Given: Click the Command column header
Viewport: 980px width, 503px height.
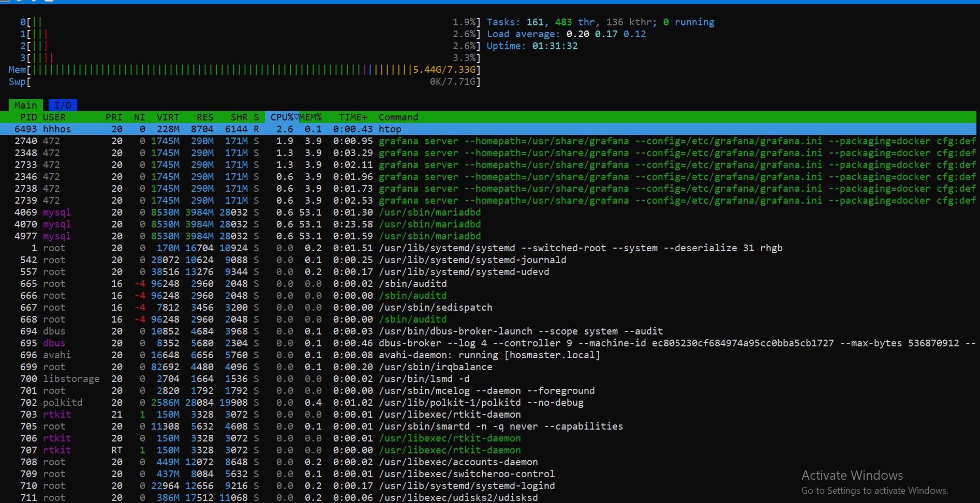Looking at the screenshot, I should click(398, 117).
